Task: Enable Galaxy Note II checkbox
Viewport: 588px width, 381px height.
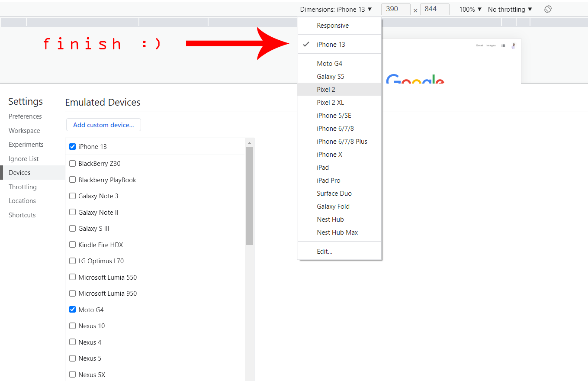Action: click(73, 212)
